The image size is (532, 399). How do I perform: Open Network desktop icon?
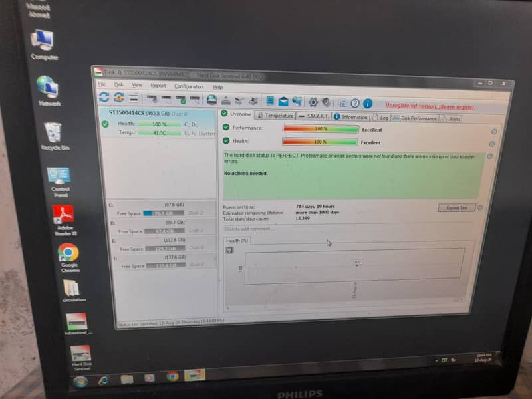coord(49,91)
